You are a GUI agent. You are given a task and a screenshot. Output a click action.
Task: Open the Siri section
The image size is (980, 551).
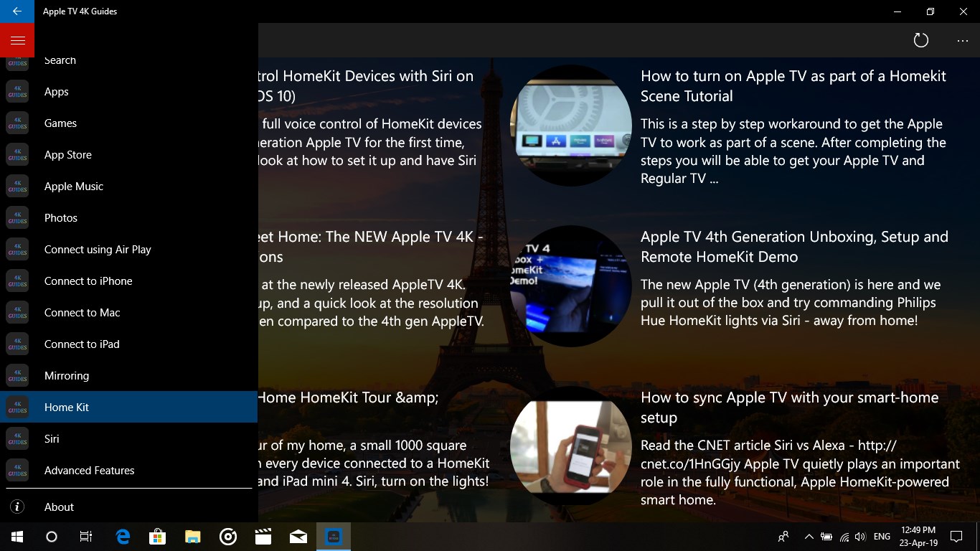click(x=129, y=439)
